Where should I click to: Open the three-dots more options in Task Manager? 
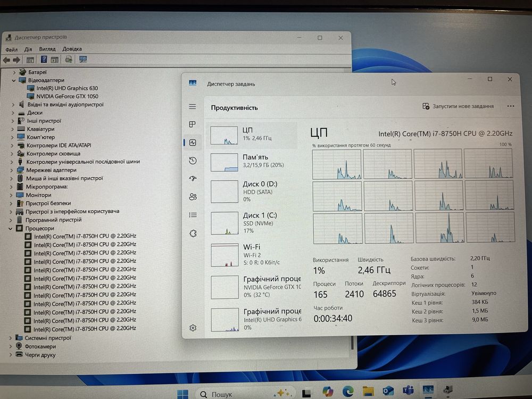(511, 106)
